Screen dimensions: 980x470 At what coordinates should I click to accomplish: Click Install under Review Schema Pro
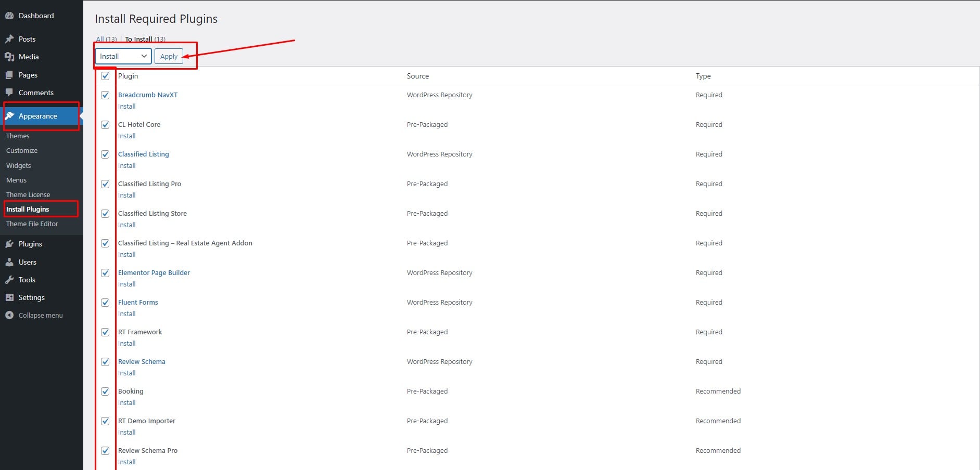(x=127, y=462)
